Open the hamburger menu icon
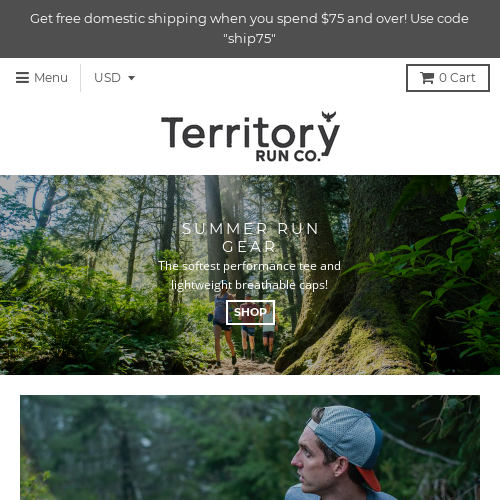Viewport: 500px width, 500px height. click(22, 78)
